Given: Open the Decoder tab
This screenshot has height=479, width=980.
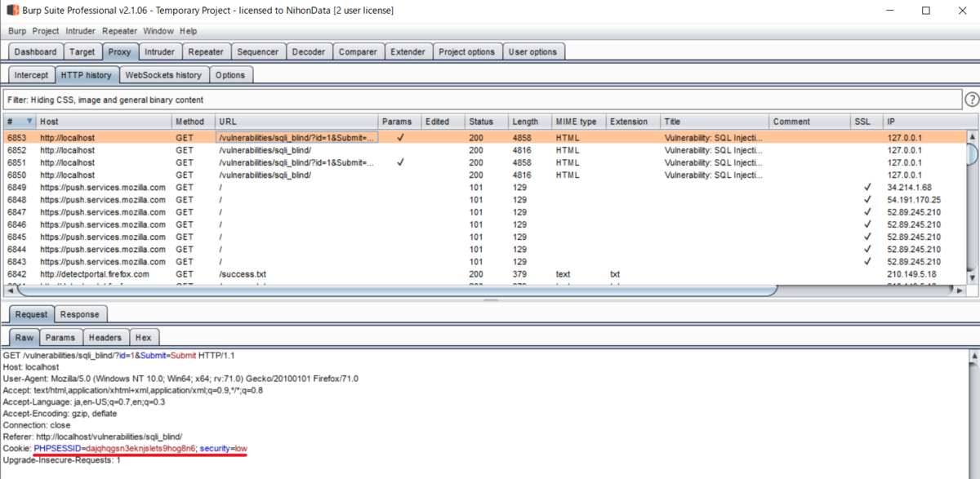Looking at the screenshot, I should pos(309,51).
